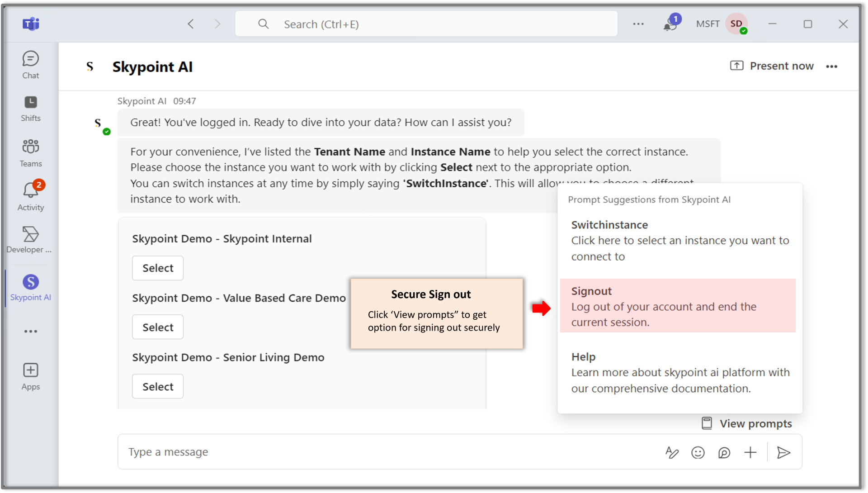Click the 09:47 message timestamp

click(184, 101)
